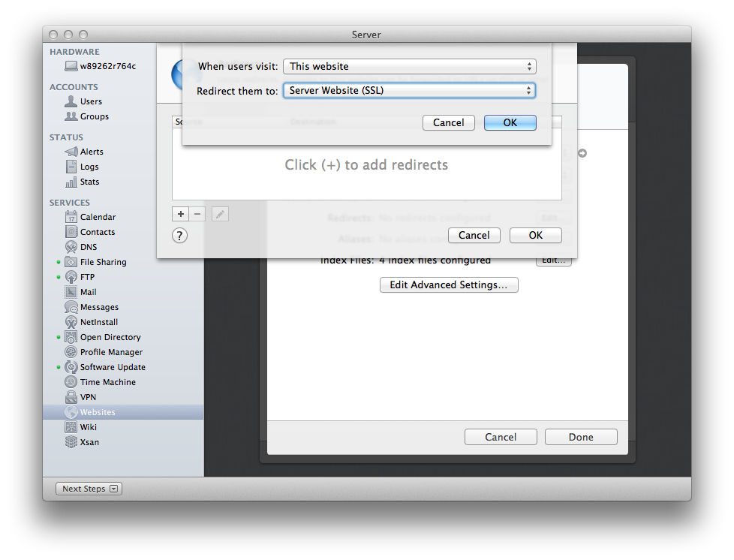734x560 pixels.
Task: Click Done in the website settings sheet
Action: [581, 437]
